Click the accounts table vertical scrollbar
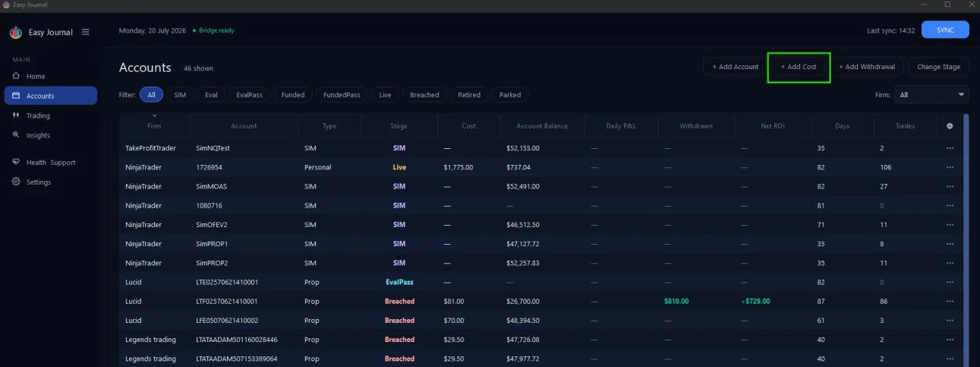Image resolution: width=980 pixels, height=367 pixels. (966, 239)
